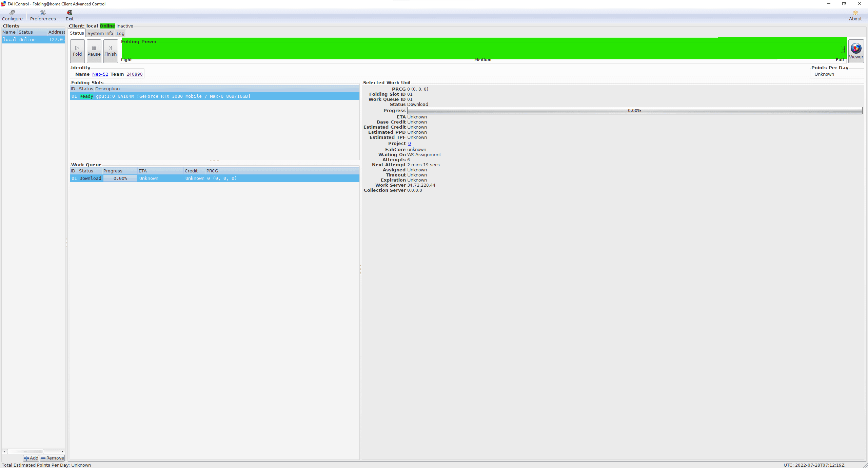This screenshot has width=868, height=468.
Task: Sort work queue by Credit column
Action: (x=194, y=171)
